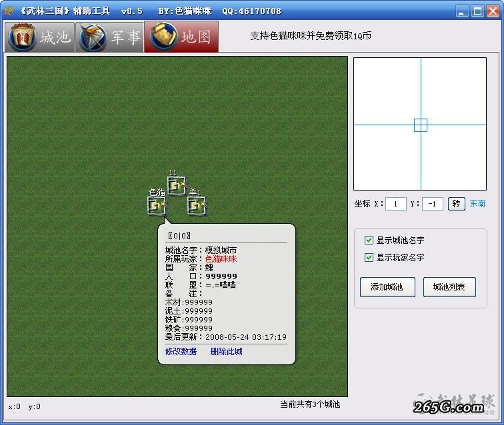Click the 最后更新 timestamp in popup
This screenshot has width=504, height=425.
[246, 337]
